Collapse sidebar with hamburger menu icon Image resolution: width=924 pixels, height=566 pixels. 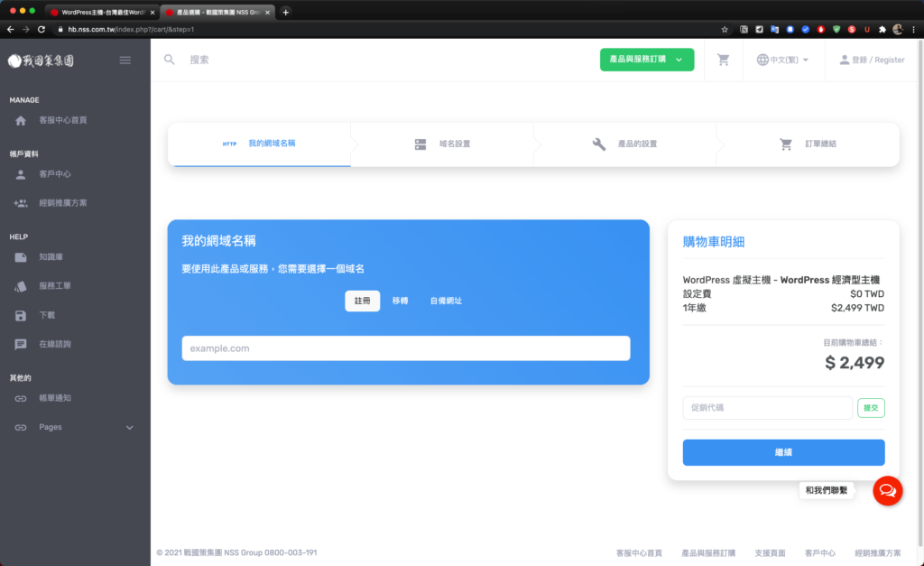[125, 60]
